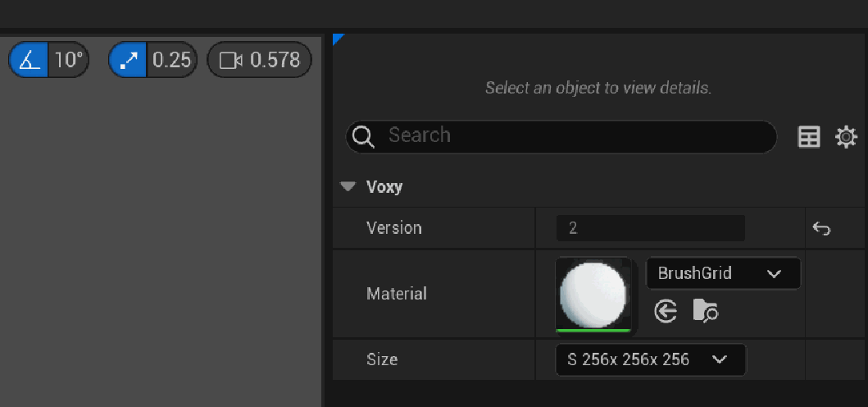The width and height of the screenshot is (868, 407).
Task: Use selected asset from Content Browser
Action: tap(666, 311)
